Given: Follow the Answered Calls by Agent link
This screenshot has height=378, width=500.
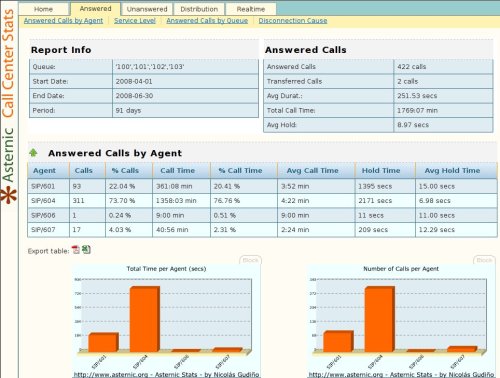Looking at the screenshot, I should point(63,21).
